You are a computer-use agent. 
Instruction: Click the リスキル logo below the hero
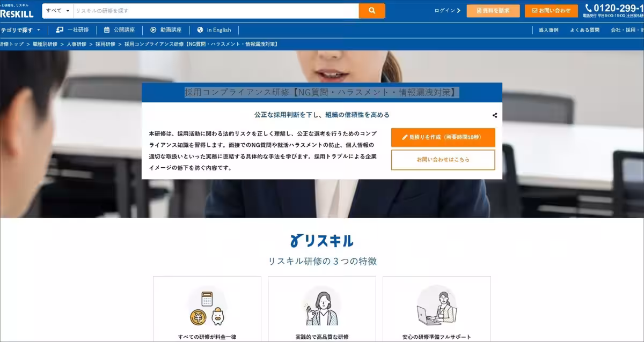click(x=322, y=240)
